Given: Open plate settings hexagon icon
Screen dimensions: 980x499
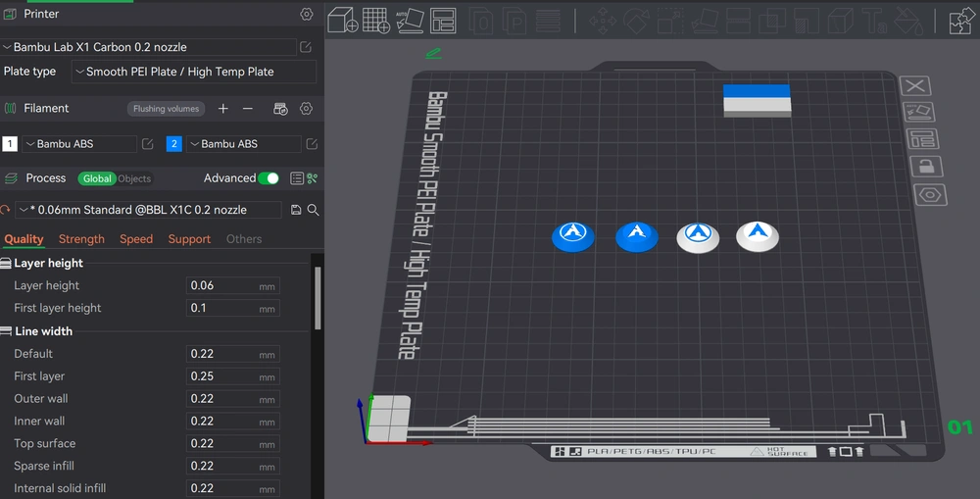Looking at the screenshot, I should (x=930, y=194).
